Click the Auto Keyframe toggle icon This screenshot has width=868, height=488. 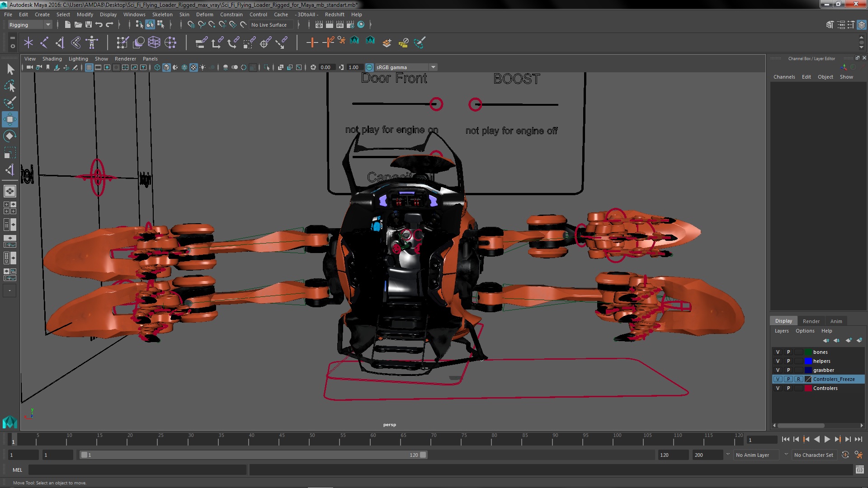(x=845, y=455)
